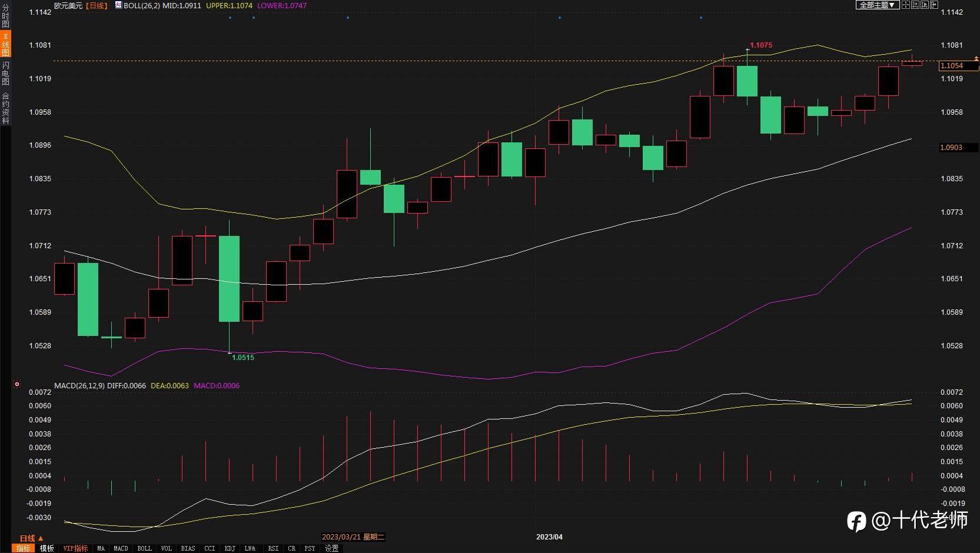Apply the LW& indicator
Image resolution: width=980 pixels, height=553 pixels.
250,548
